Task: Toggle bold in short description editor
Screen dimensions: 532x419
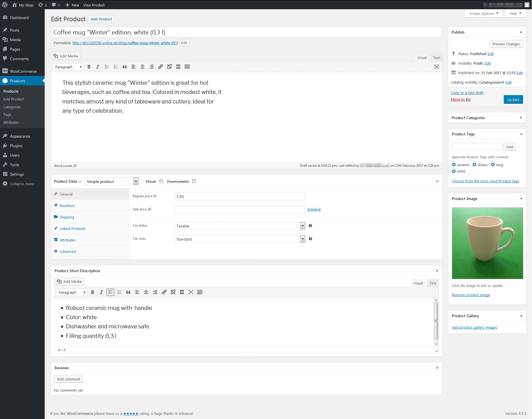Action: [92, 292]
